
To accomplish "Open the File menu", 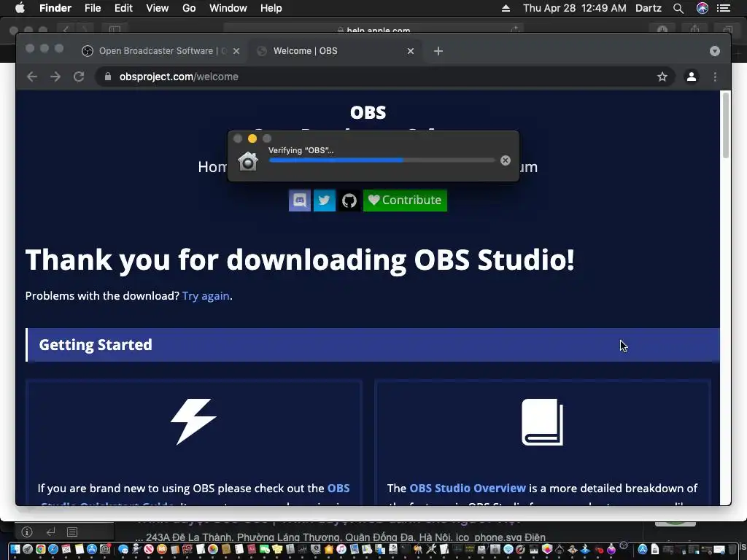I will click(x=93, y=8).
